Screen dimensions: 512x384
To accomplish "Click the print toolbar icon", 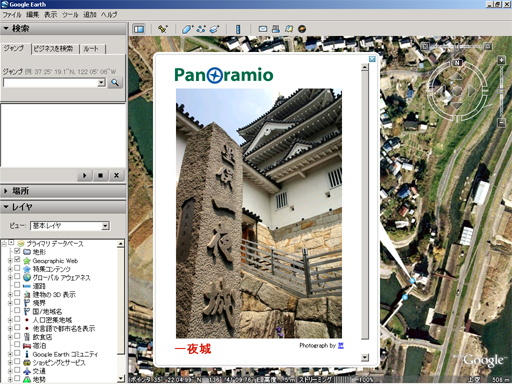I will click(x=276, y=29).
